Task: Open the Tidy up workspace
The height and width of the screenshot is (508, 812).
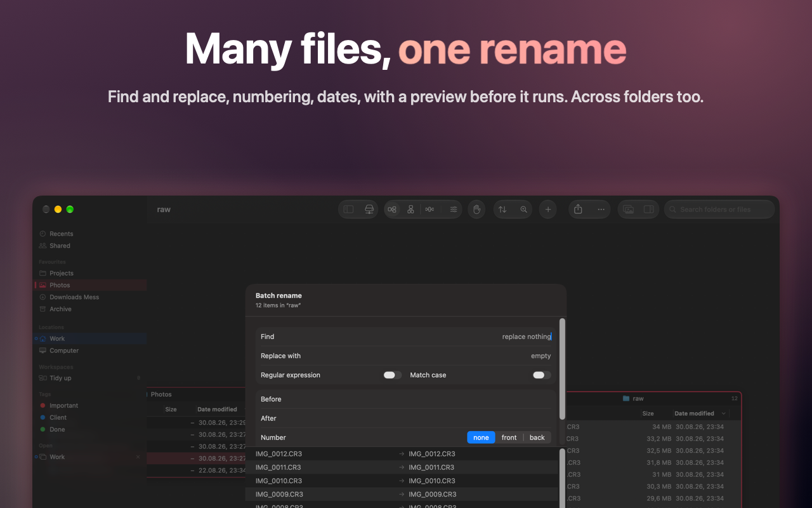Action: 90,378
